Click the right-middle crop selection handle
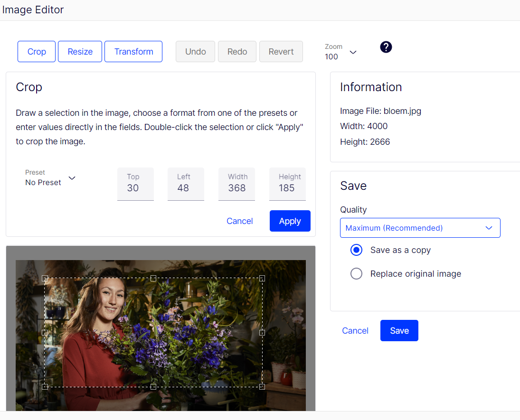Viewport: 520px width, 420px height. tap(262, 333)
